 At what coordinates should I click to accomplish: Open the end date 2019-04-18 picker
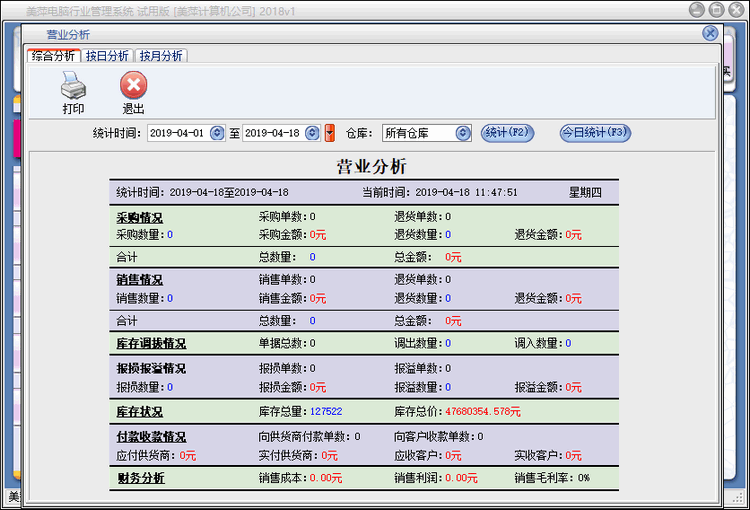(x=313, y=133)
